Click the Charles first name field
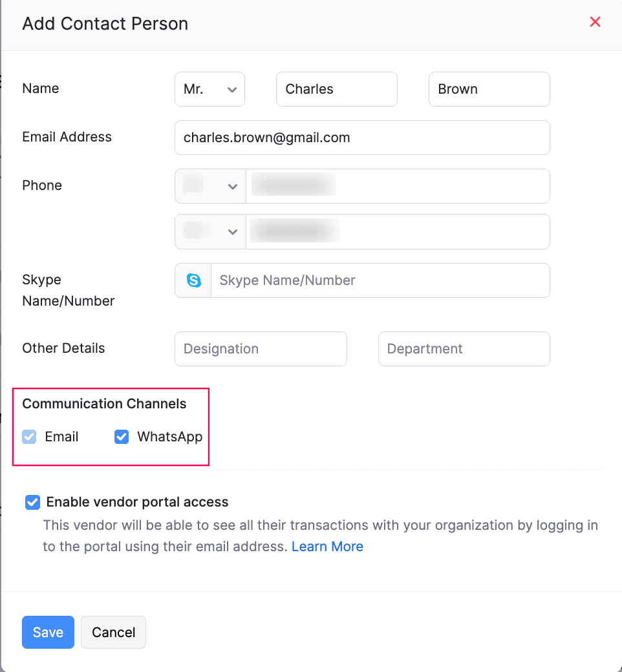This screenshot has width=622, height=672. pyautogui.click(x=336, y=89)
